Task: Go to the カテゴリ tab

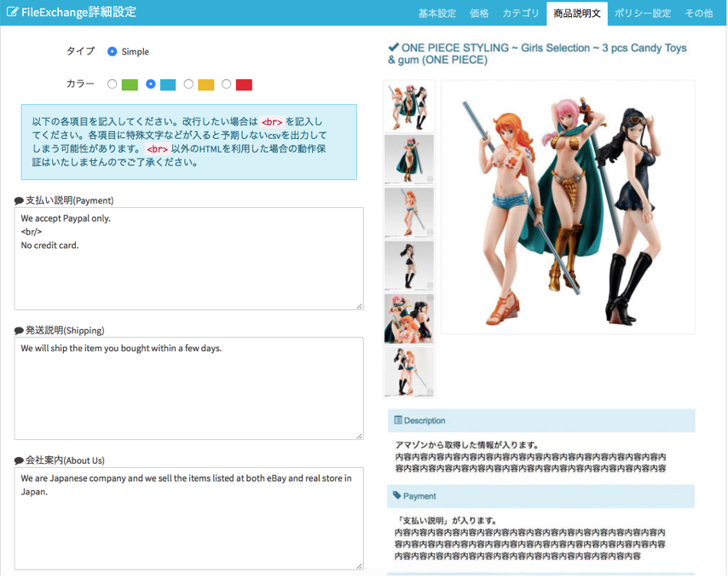Action: [520, 14]
